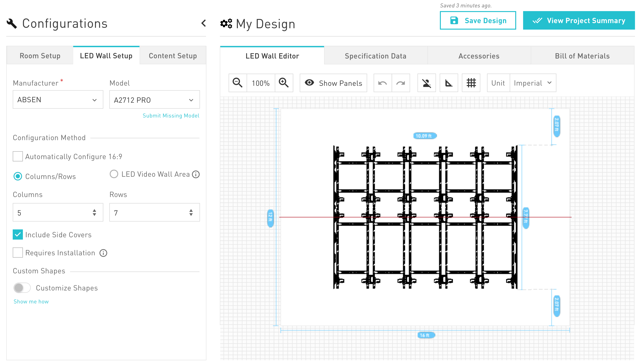Toggle the grid overlay

pos(471,83)
